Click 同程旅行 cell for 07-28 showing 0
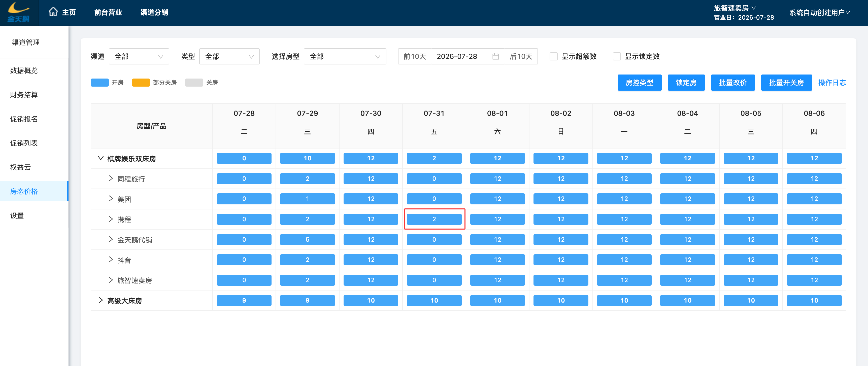Viewport: 868px width, 366px height. point(244,178)
